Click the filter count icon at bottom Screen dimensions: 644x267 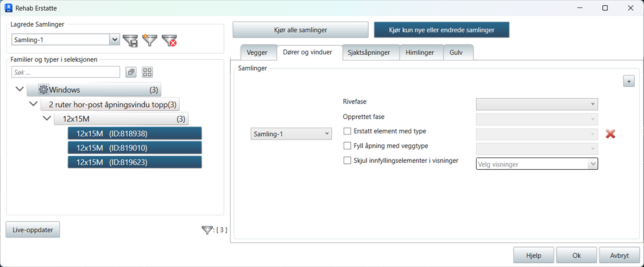pos(207,230)
